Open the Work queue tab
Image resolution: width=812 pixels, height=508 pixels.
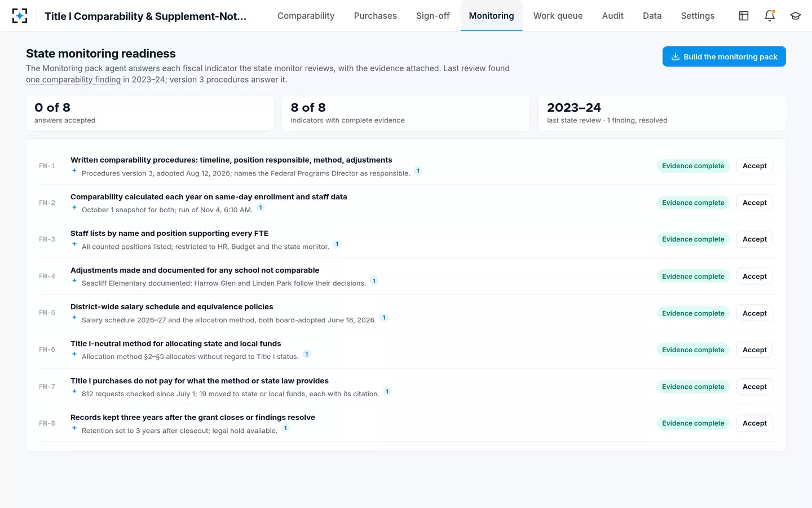pos(558,16)
